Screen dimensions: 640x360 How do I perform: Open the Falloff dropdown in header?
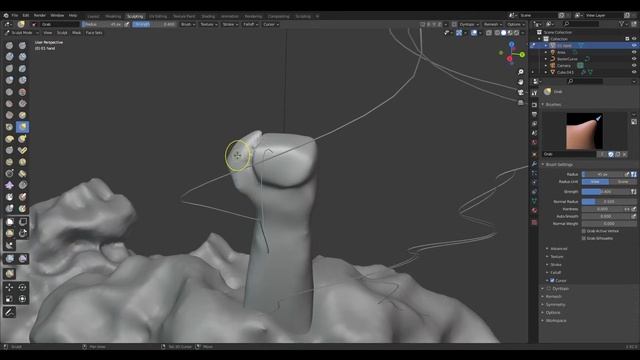(x=251, y=24)
